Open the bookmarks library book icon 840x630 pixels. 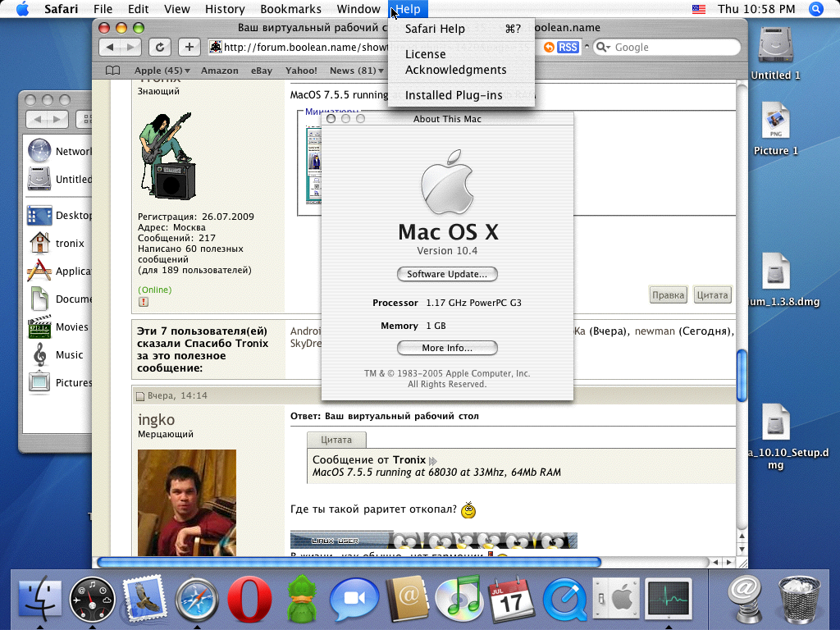112,71
